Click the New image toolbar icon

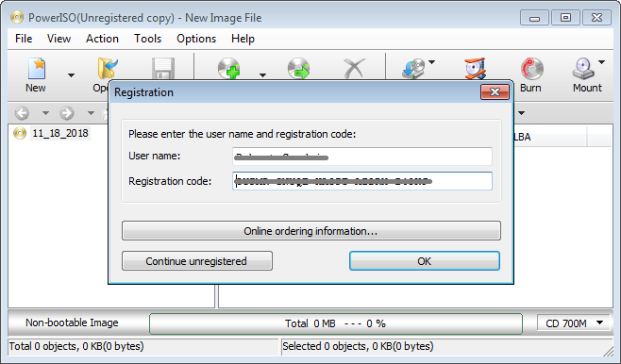[x=37, y=69]
